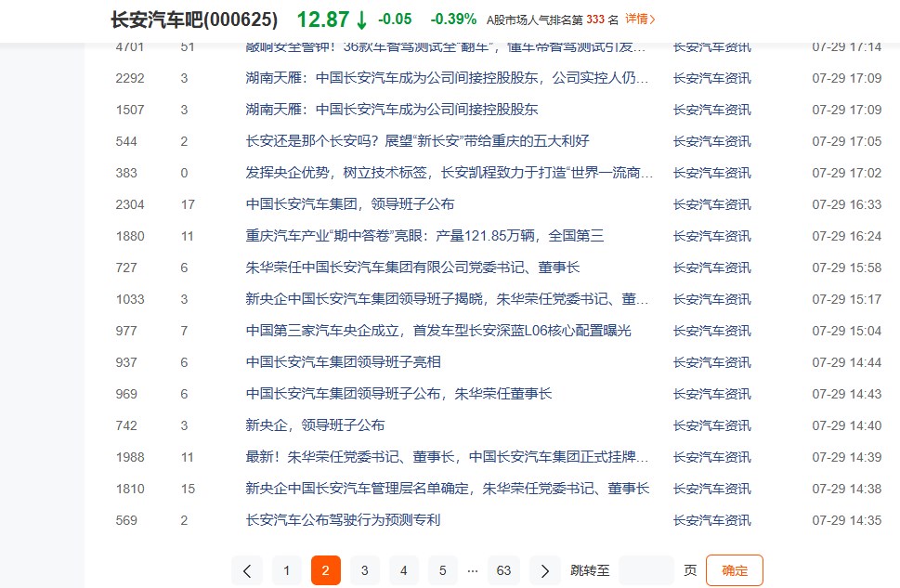Open post 最新！朱华荣任党委书记、董事长
Screen dimensions: 900x588
447,457
